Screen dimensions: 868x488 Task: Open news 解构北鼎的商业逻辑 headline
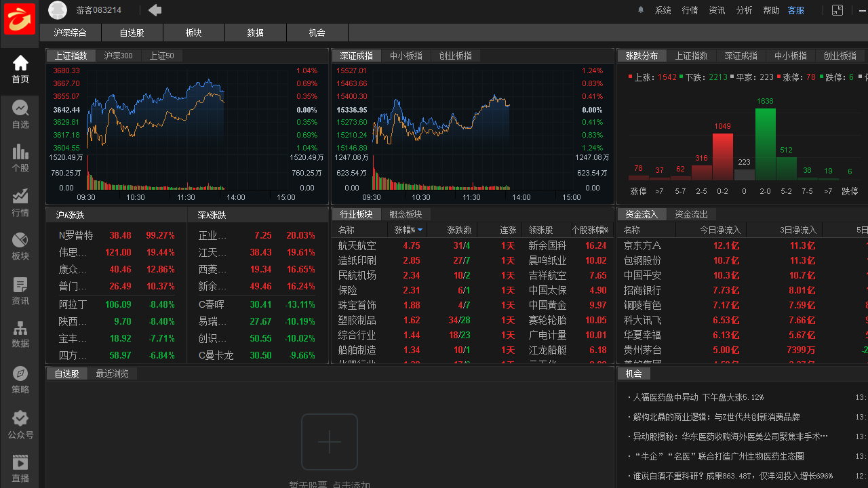(716, 417)
